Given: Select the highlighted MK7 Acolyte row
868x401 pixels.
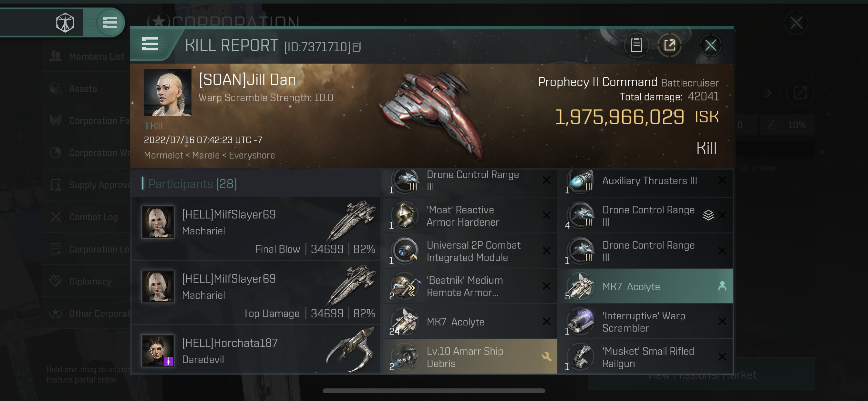Looking at the screenshot, I should tap(645, 286).
